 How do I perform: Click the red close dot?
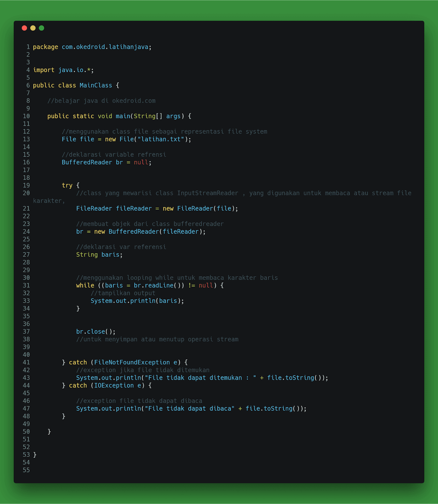24,28
